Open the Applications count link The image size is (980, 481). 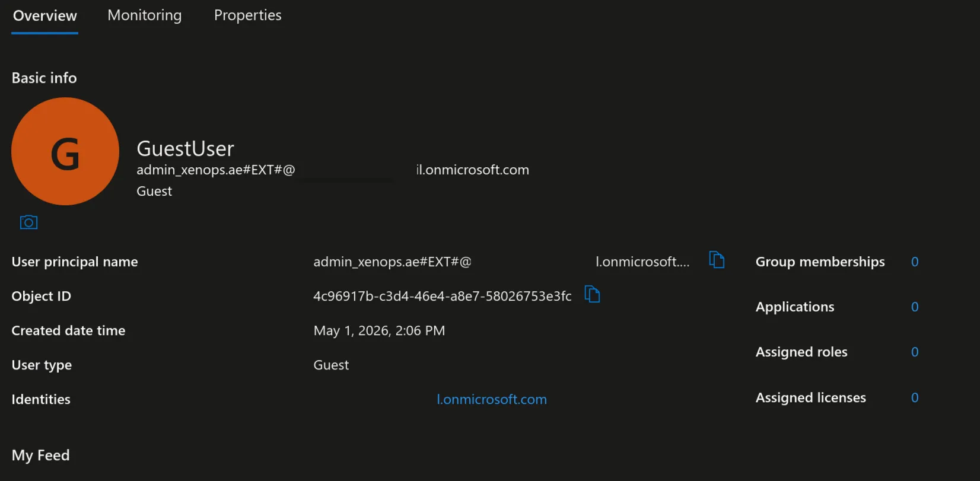pyautogui.click(x=915, y=307)
